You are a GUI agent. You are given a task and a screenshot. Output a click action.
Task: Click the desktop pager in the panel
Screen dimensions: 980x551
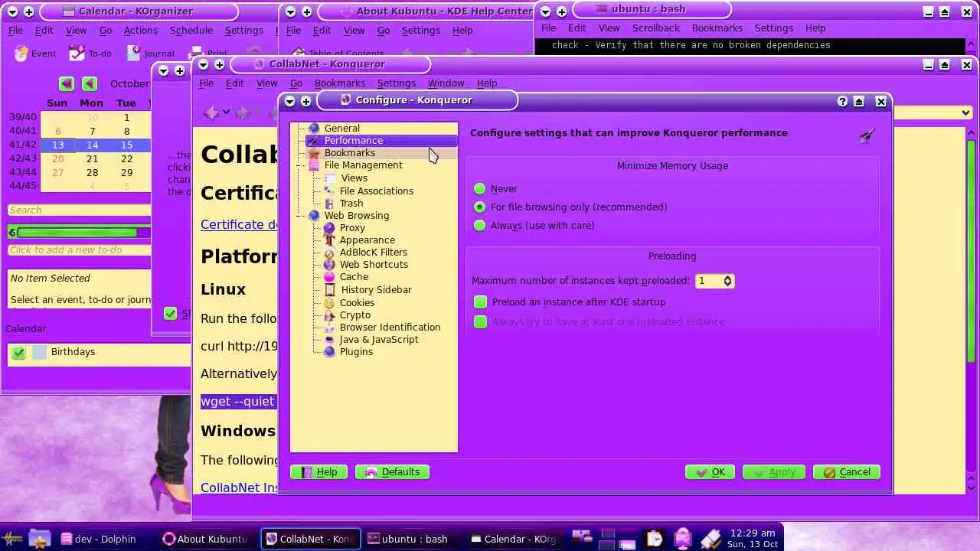point(619,539)
